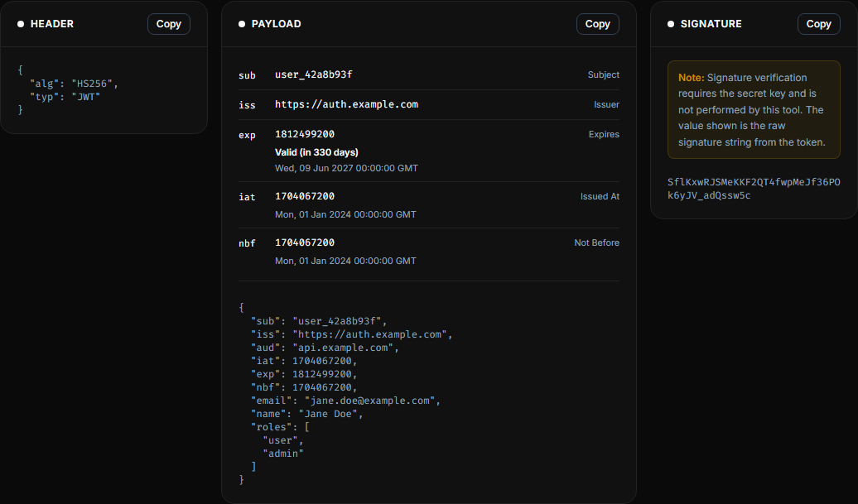Click the sub claim key
Image resolution: width=858 pixels, height=504 pixels.
247,75
